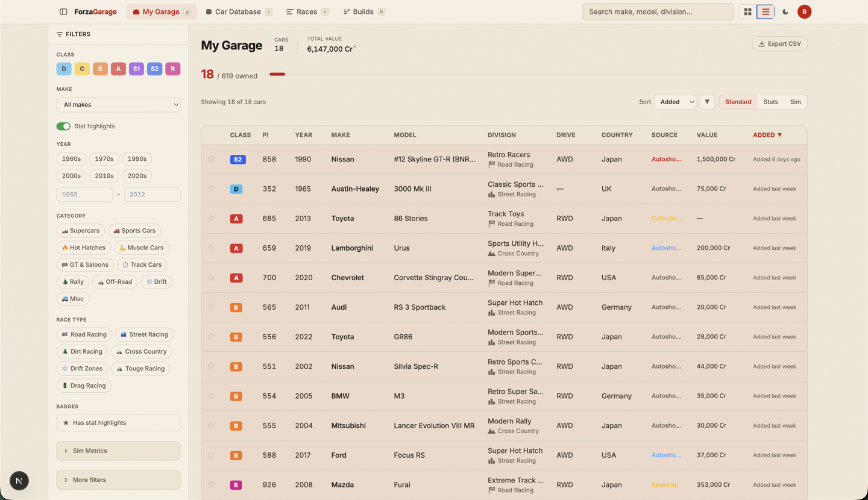This screenshot has height=500, width=868.
Task: Open the Builds tab
Action: click(x=363, y=11)
